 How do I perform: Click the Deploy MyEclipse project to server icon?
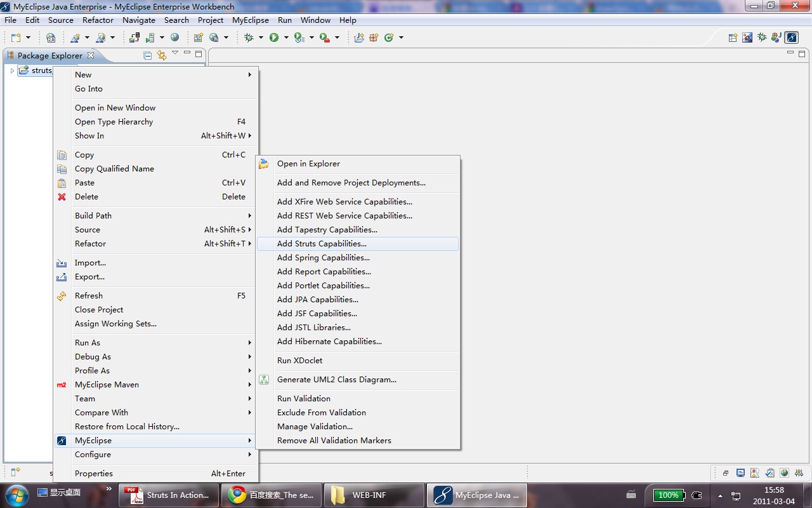[x=134, y=37]
